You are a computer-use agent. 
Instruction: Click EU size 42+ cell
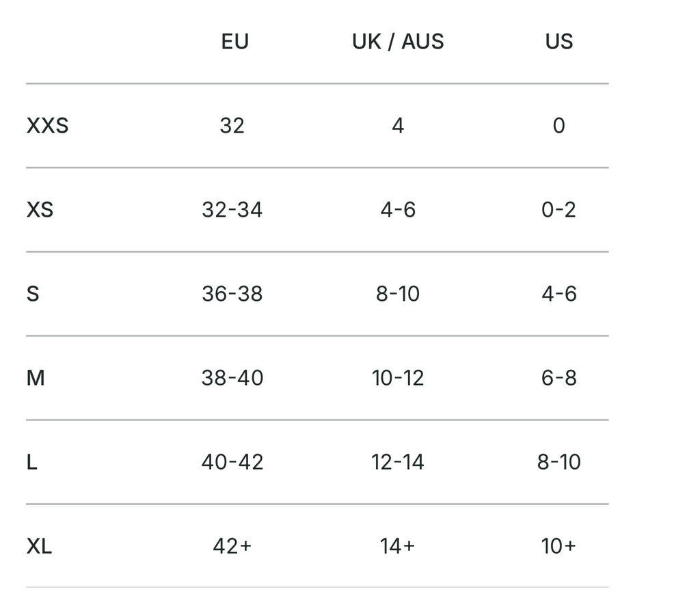pyautogui.click(x=232, y=546)
